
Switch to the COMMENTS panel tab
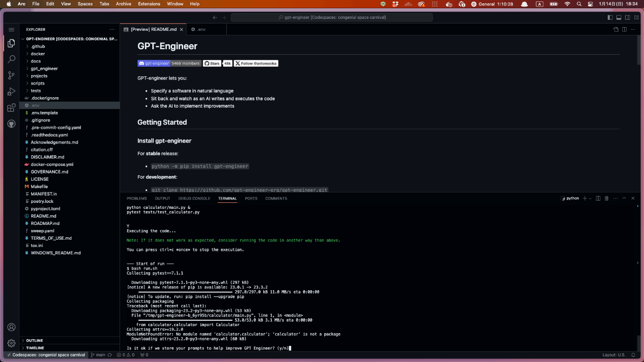pyautogui.click(x=276, y=198)
